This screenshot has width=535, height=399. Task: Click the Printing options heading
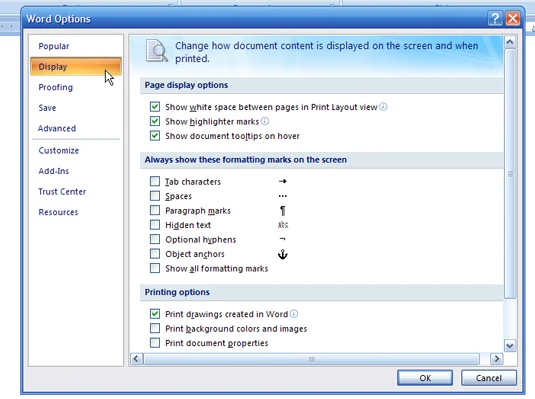177,292
